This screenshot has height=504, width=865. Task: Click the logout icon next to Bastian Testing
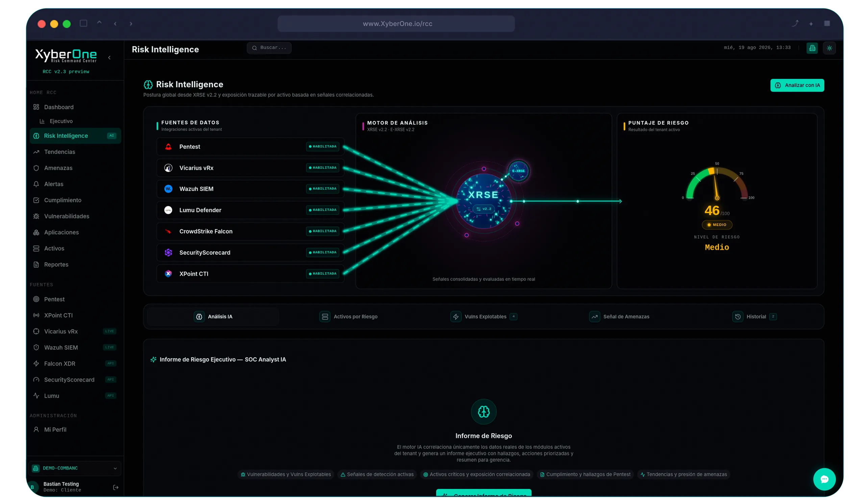(116, 487)
